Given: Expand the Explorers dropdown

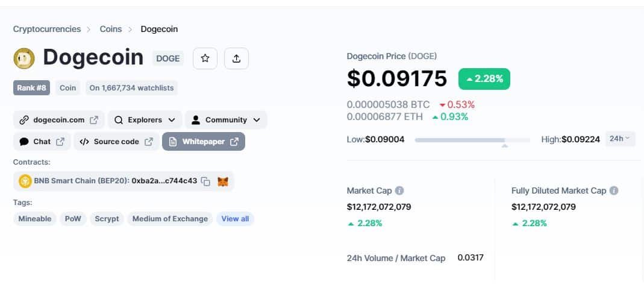Looking at the screenshot, I should 145,120.
